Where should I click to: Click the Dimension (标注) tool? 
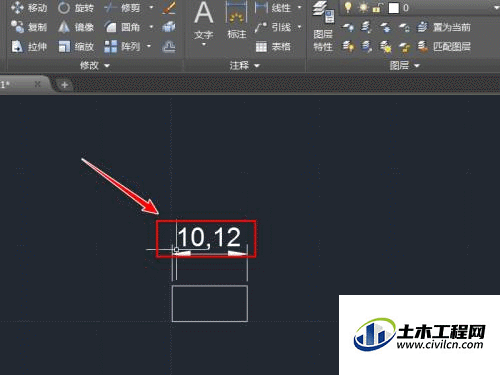(236, 20)
